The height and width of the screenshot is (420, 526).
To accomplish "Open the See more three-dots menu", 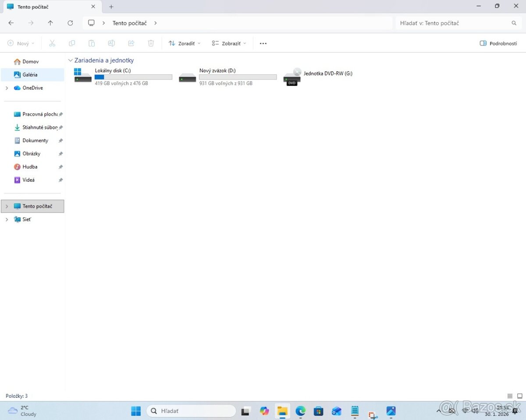I will [263, 43].
